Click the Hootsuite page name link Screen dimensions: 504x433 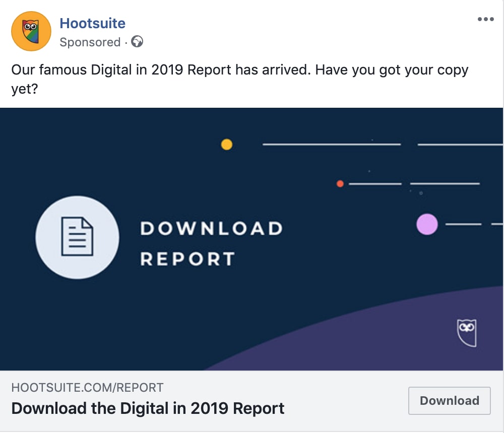click(93, 24)
